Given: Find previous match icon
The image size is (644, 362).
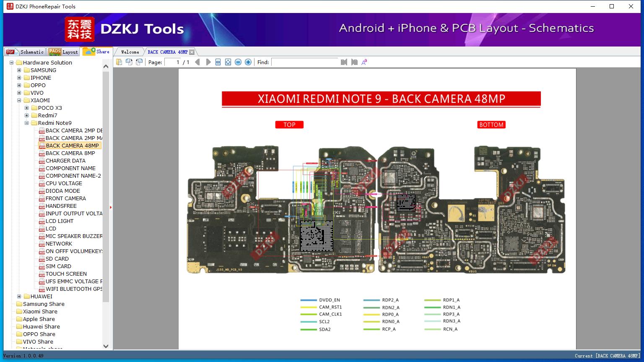Looking at the screenshot, I should pos(344,62).
